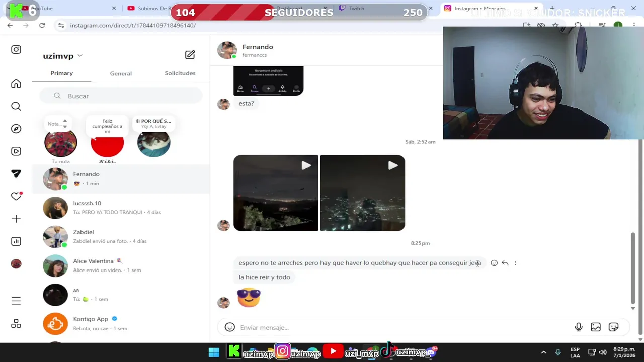Open the lucsssb.10 conversation

[x=121, y=208]
